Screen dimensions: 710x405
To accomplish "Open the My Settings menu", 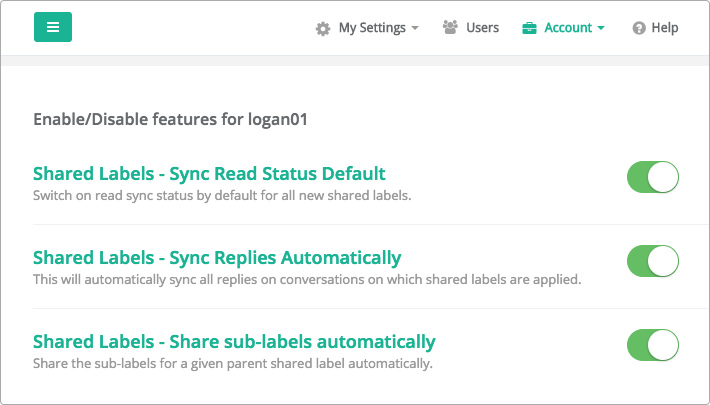I will [x=372, y=28].
